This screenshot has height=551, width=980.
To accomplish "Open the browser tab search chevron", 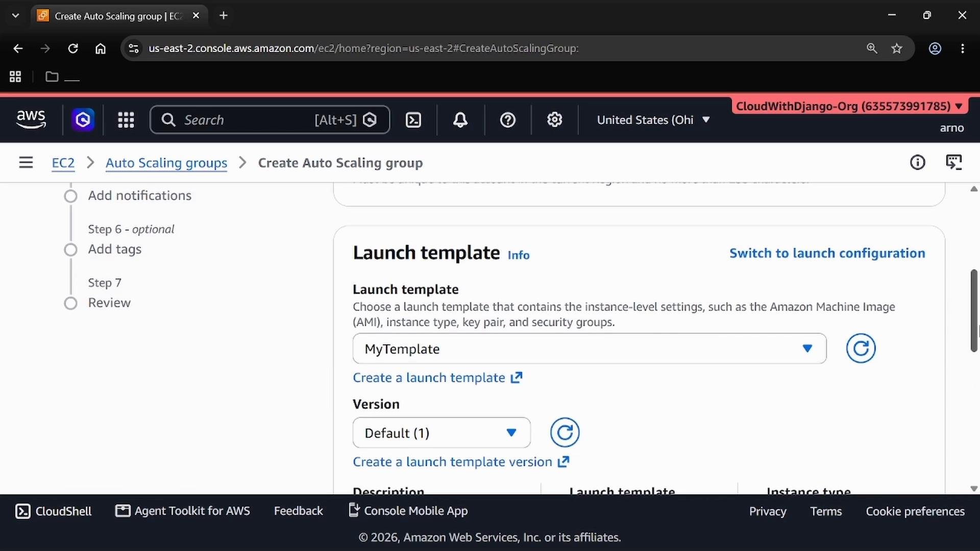I will [15, 15].
